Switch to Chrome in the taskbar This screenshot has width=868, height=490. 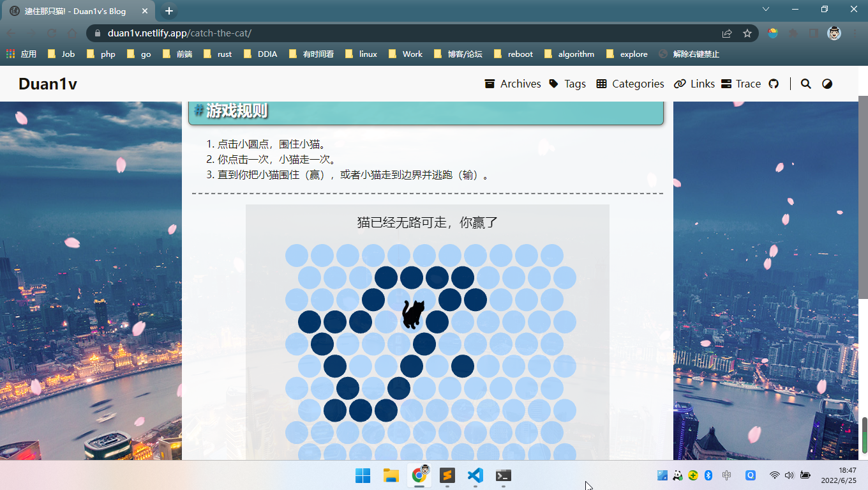coord(419,475)
